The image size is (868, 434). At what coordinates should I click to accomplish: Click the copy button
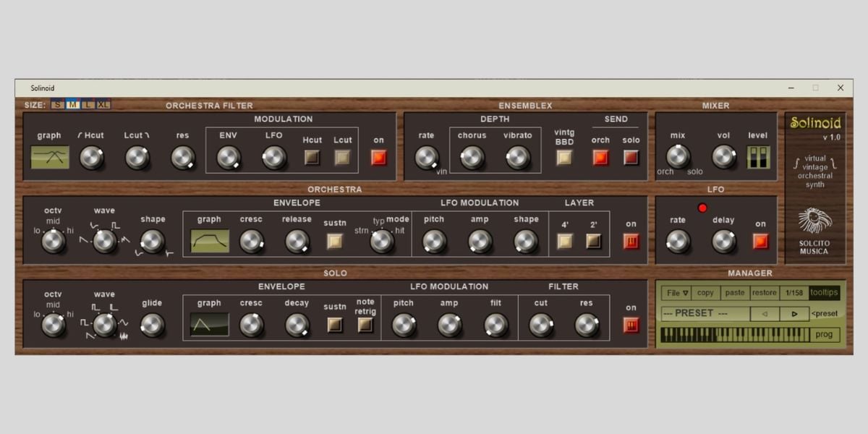click(x=705, y=293)
